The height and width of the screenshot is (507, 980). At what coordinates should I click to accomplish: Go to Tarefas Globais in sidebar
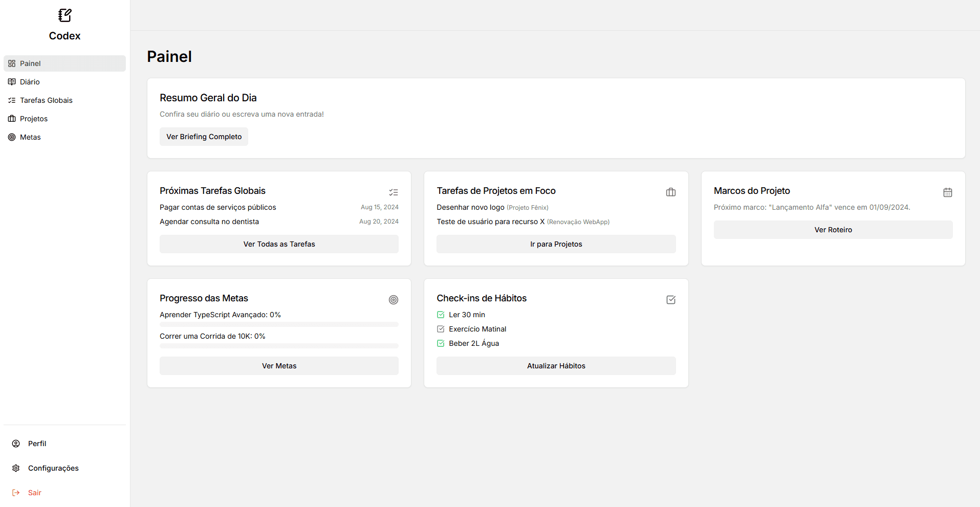(x=46, y=100)
